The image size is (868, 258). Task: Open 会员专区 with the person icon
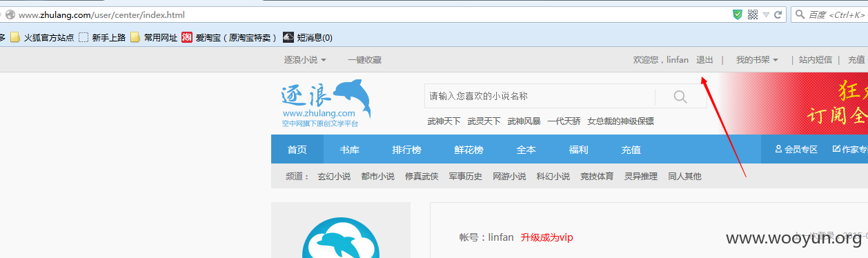tap(796, 150)
